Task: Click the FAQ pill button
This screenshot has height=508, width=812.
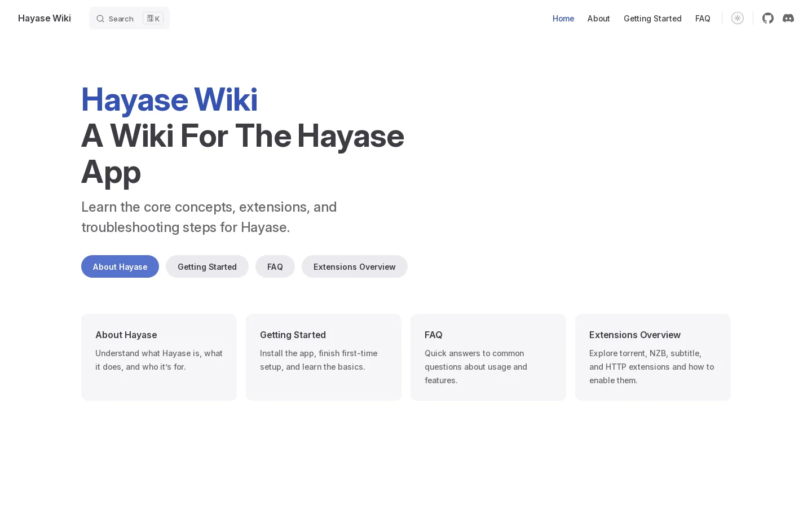Action: coord(275,266)
